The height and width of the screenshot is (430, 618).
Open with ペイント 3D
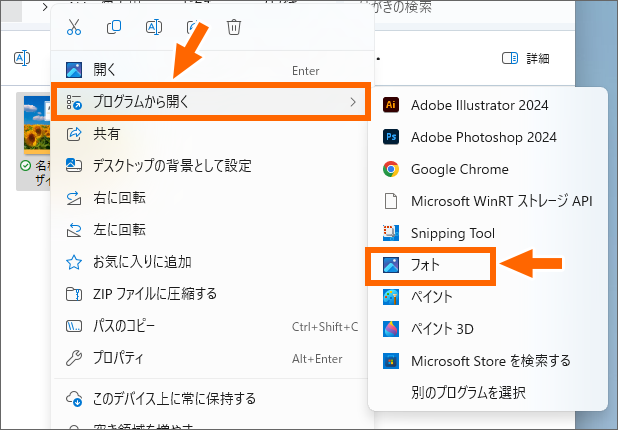coord(488,329)
